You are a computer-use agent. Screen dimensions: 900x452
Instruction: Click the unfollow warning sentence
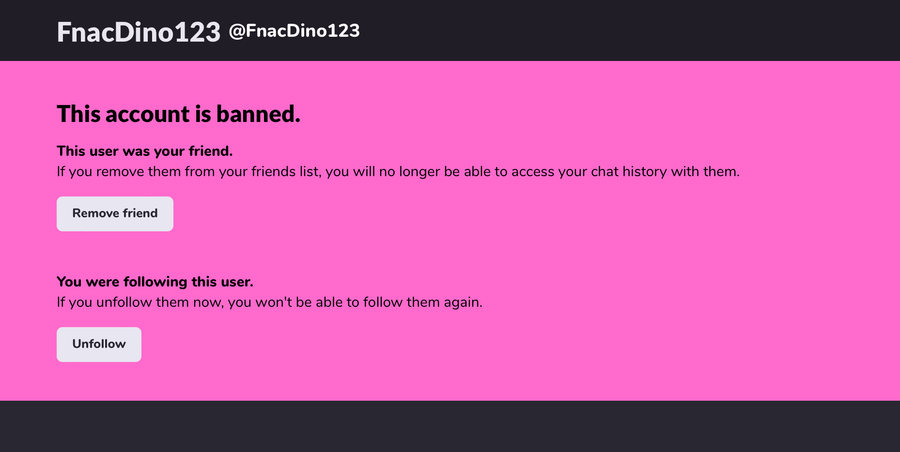[x=269, y=302]
